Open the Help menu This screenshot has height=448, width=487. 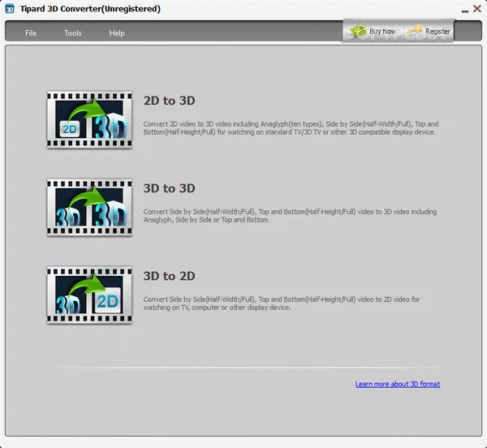pyautogui.click(x=117, y=33)
